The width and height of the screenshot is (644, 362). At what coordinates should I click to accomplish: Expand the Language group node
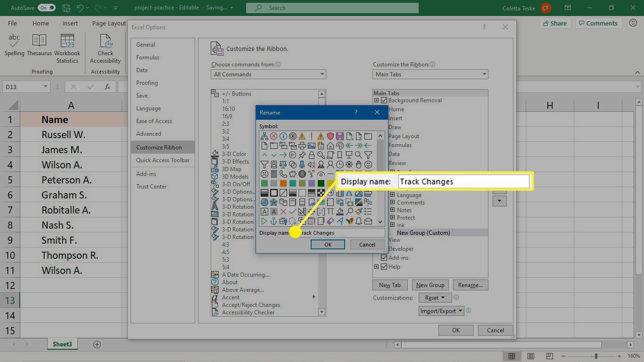tap(392, 195)
